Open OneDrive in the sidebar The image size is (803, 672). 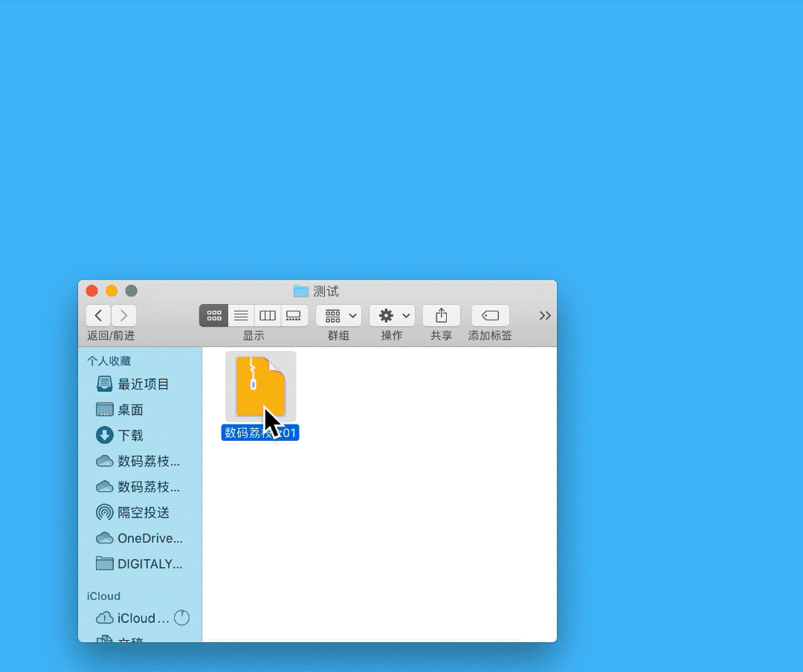149,538
